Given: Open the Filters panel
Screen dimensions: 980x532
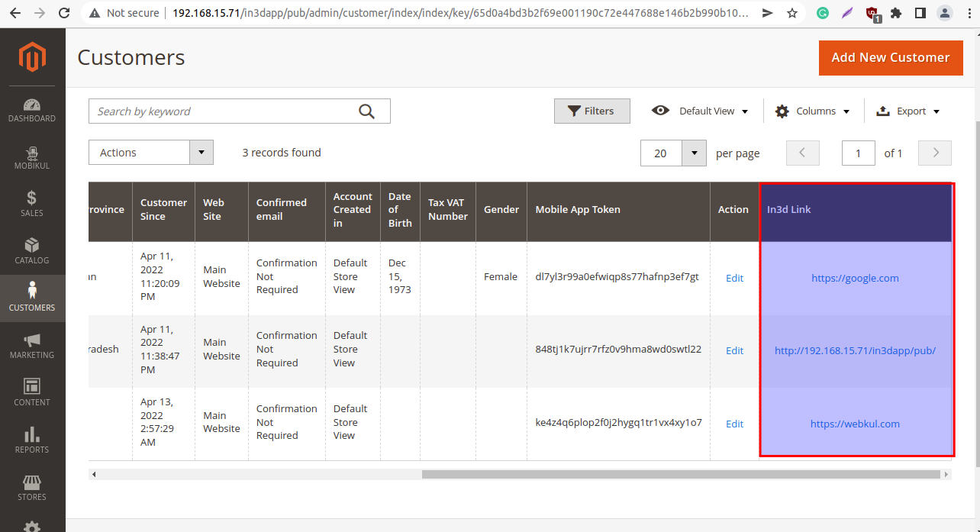Looking at the screenshot, I should [x=592, y=111].
